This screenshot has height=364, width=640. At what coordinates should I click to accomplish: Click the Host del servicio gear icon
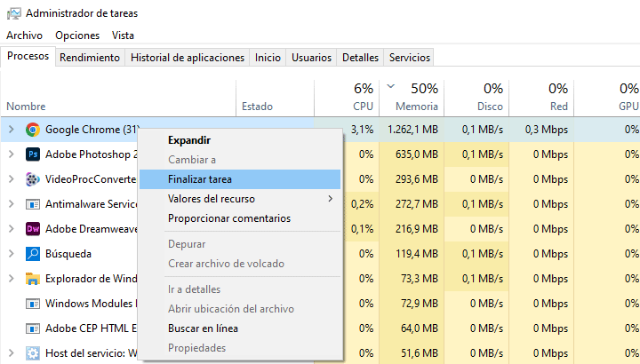(x=33, y=353)
